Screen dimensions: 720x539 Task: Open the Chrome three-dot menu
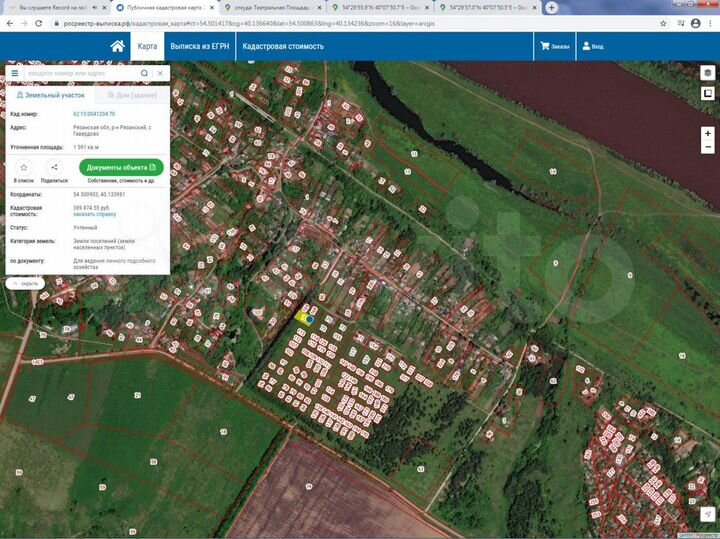click(x=710, y=23)
